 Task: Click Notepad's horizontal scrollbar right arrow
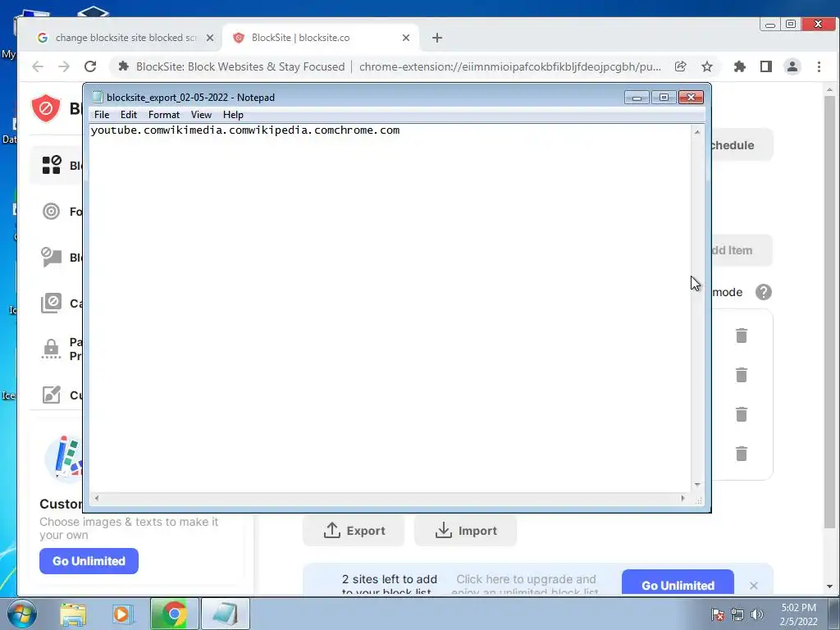[682, 498]
